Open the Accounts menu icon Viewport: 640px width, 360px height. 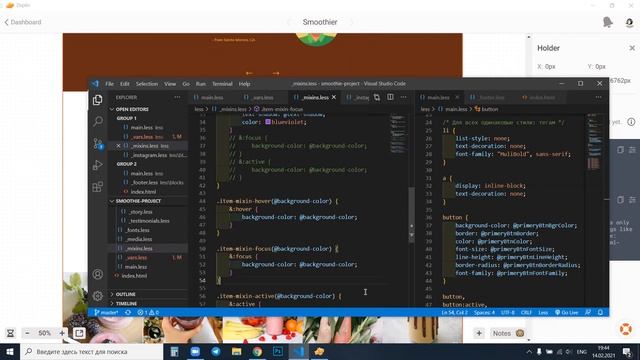(x=98, y=274)
